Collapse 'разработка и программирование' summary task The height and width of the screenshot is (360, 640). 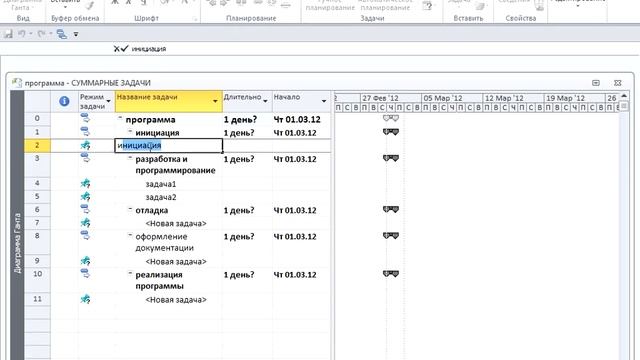130,157
